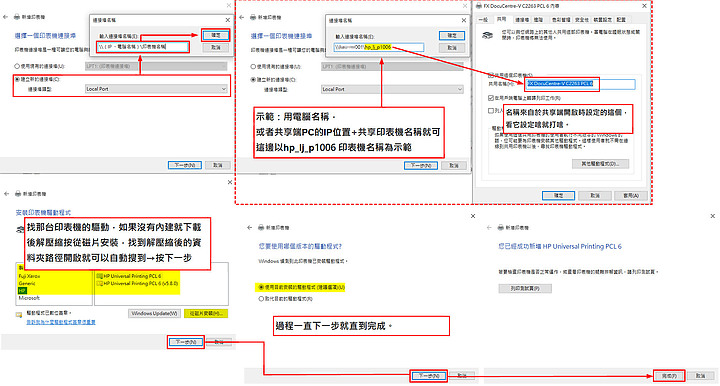Click 其他驅動程式 button in DocuCentre properties
The image size is (720, 386).
(x=600, y=163)
